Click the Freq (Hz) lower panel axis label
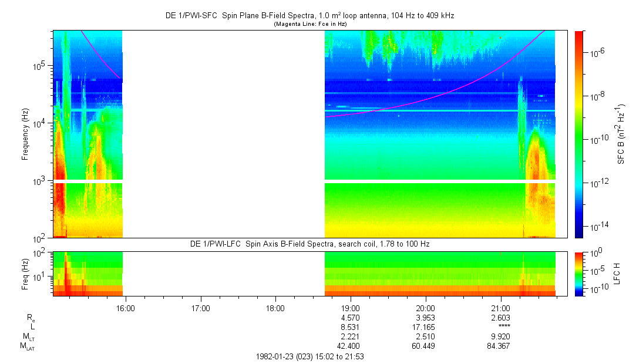 click(25, 274)
